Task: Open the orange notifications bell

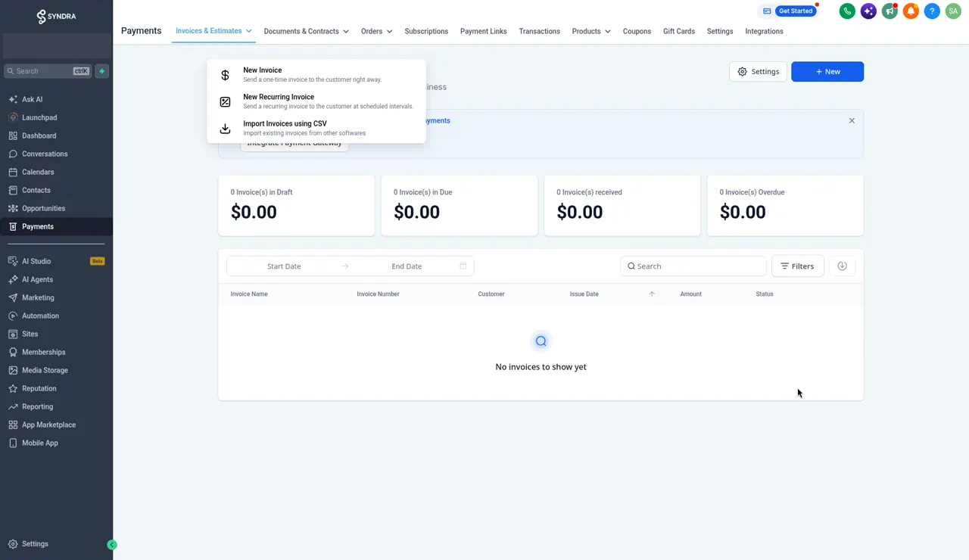Action: [911, 11]
